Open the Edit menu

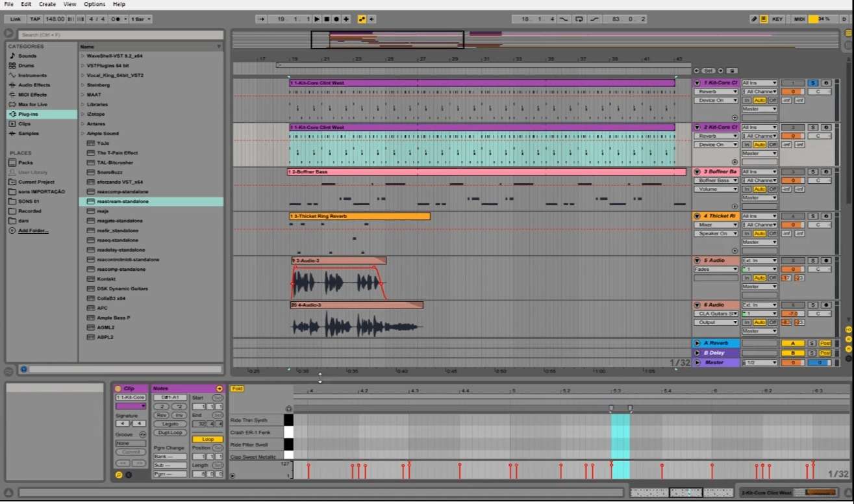click(26, 4)
